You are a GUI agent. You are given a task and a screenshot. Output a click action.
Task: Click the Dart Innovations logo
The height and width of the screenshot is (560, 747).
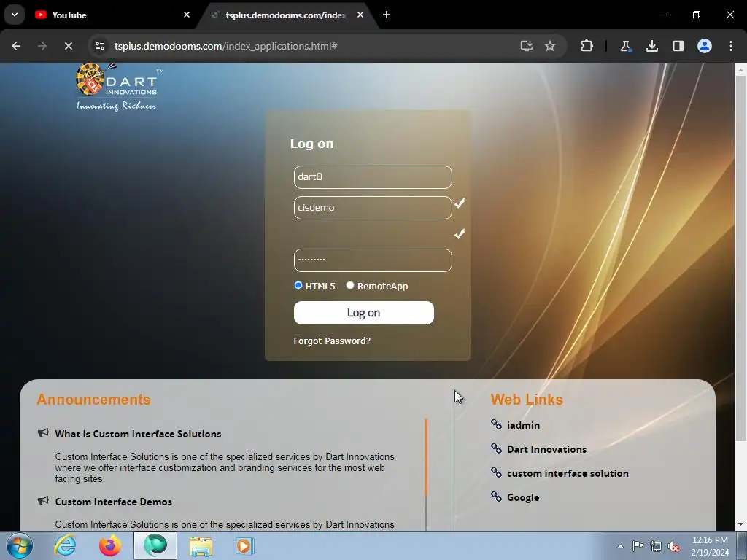pos(117,87)
